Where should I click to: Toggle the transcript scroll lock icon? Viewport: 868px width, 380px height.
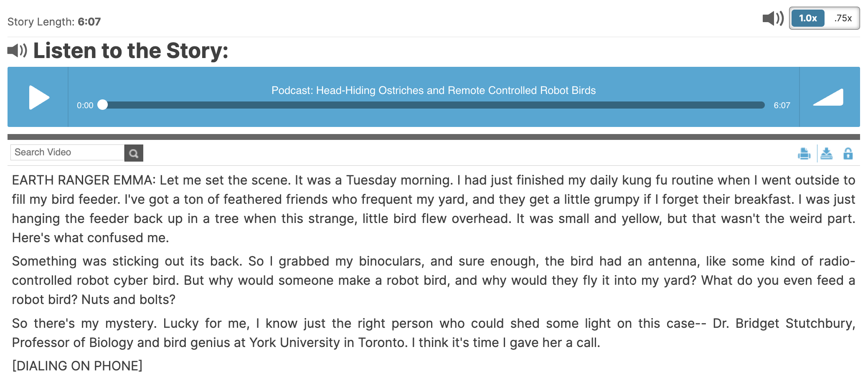pyautogui.click(x=848, y=154)
